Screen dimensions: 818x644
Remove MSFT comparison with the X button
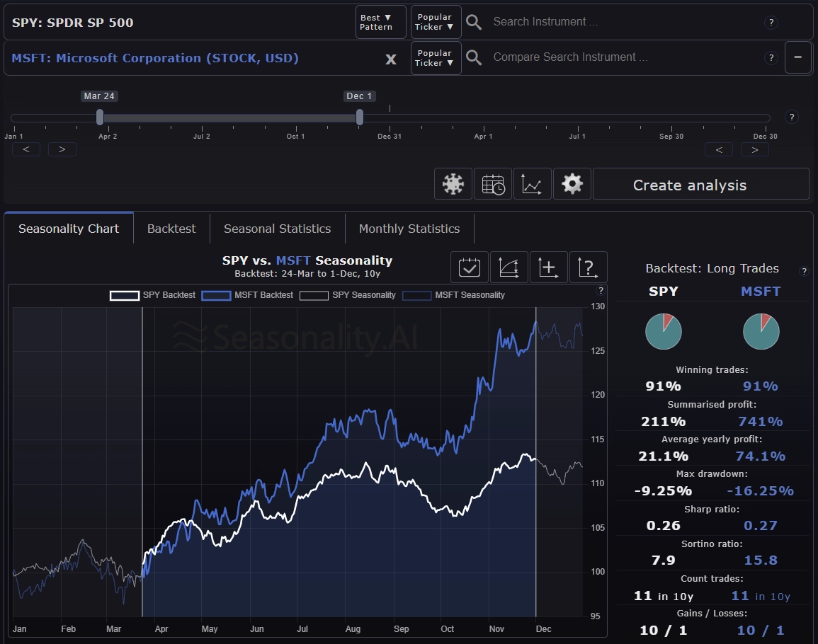pyautogui.click(x=391, y=59)
